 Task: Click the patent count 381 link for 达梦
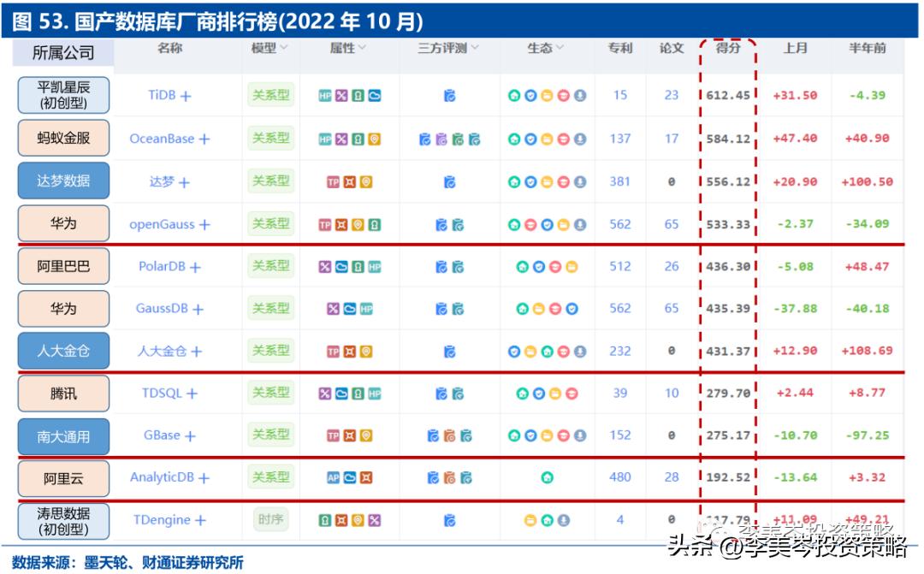(619, 180)
